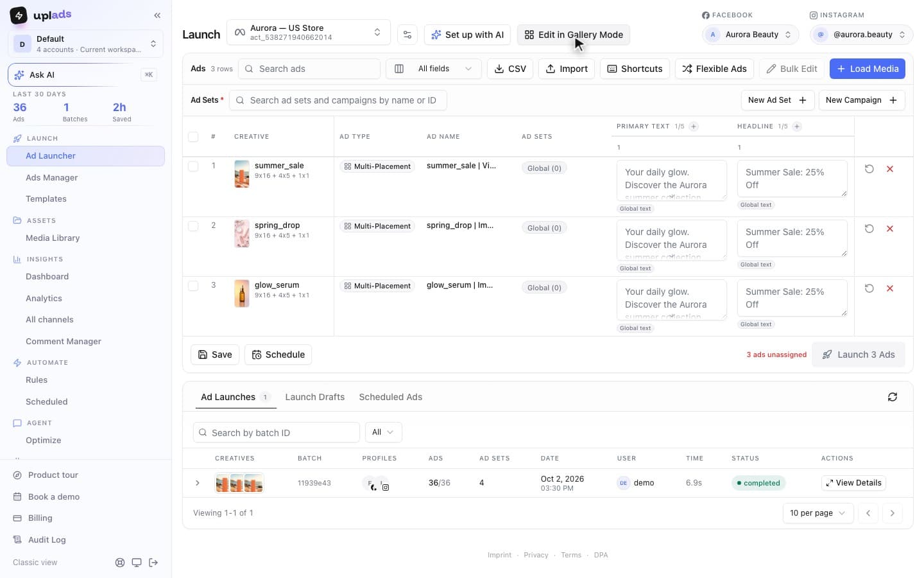
Task: Save the current ads
Action: [x=215, y=355]
